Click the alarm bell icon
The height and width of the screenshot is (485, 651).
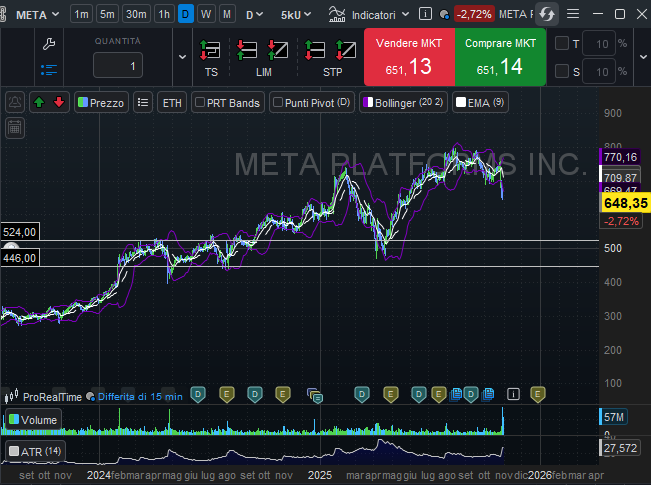point(15,102)
